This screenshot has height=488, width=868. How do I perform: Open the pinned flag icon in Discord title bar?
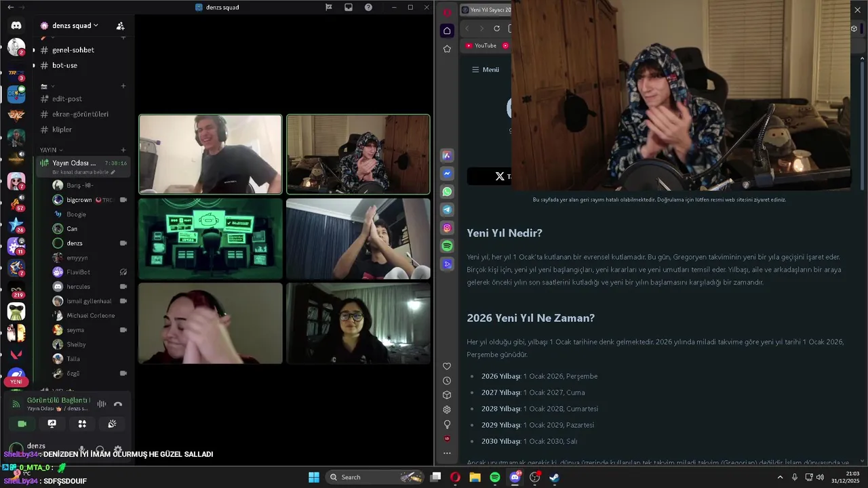point(329,7)
